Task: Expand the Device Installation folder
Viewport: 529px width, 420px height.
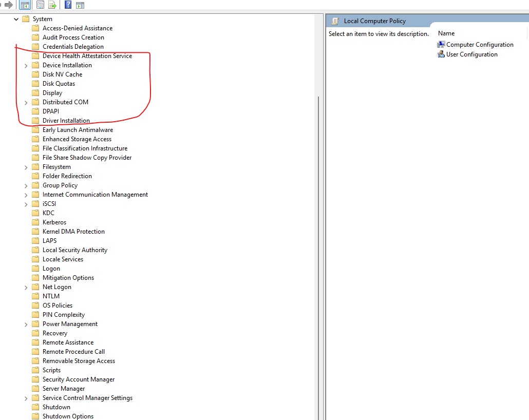Action: click(26, 66)
